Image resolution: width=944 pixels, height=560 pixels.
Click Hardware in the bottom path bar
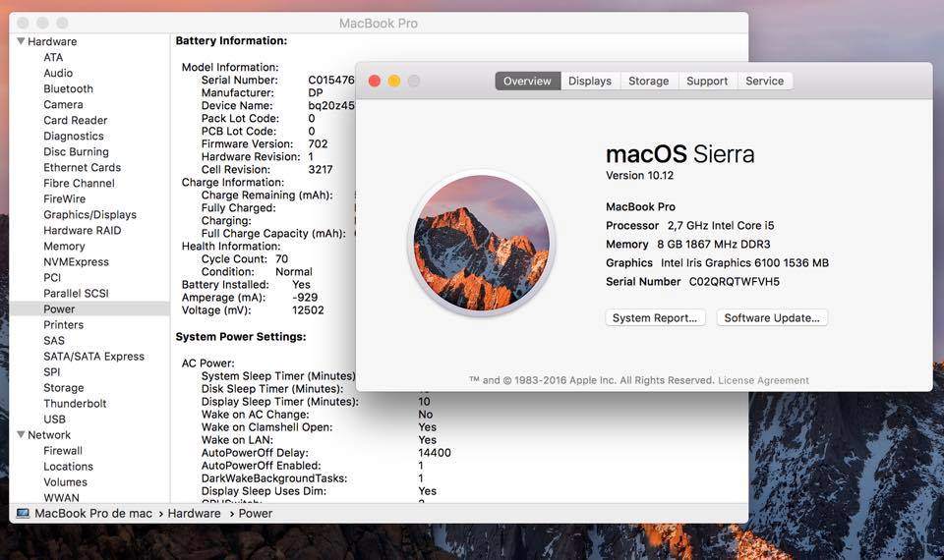click(x=194, y=513)
